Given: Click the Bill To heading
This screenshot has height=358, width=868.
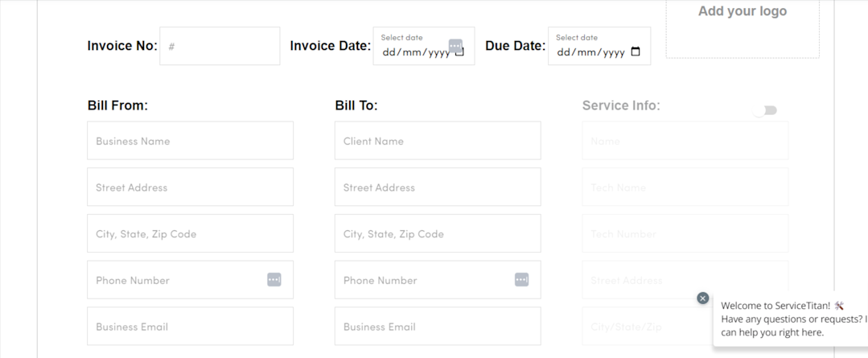Looking at the screenshot, I should coord(356,105).
